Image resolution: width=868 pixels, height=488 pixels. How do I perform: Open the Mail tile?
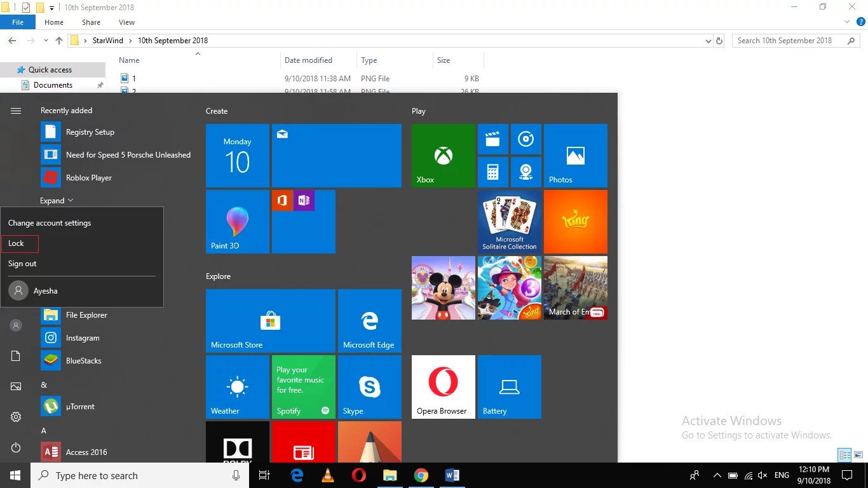(x=336, y=156)
